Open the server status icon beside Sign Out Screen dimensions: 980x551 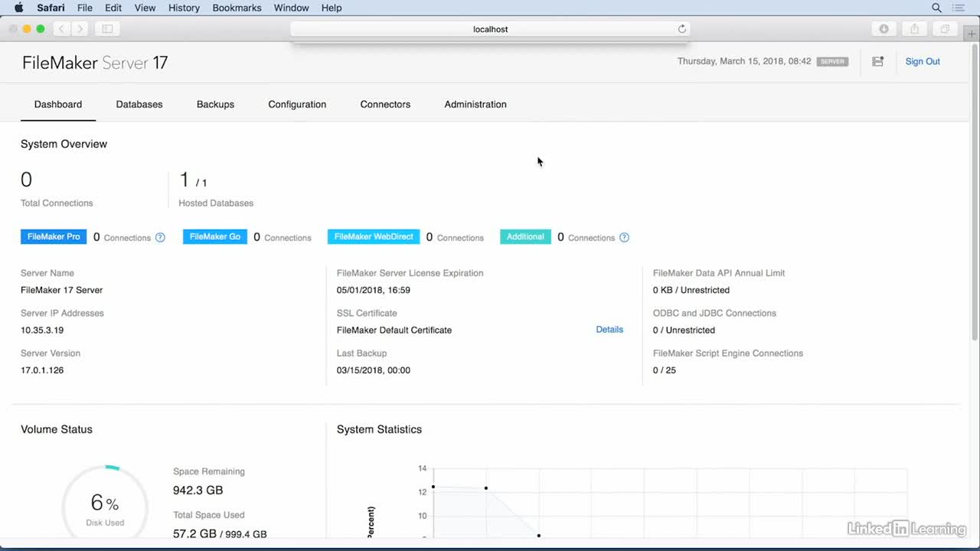tap(877, 61)
